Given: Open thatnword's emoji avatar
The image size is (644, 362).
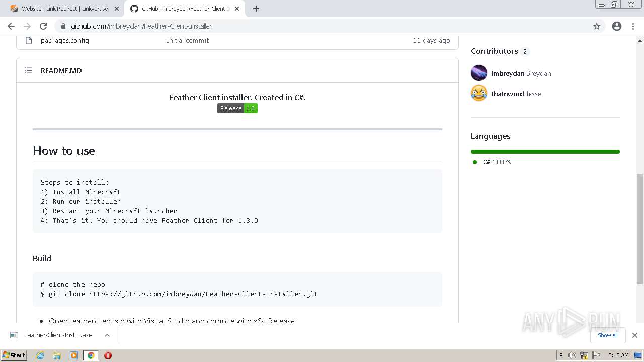Looking at the screenshot, I should click(x=479, y=94).
